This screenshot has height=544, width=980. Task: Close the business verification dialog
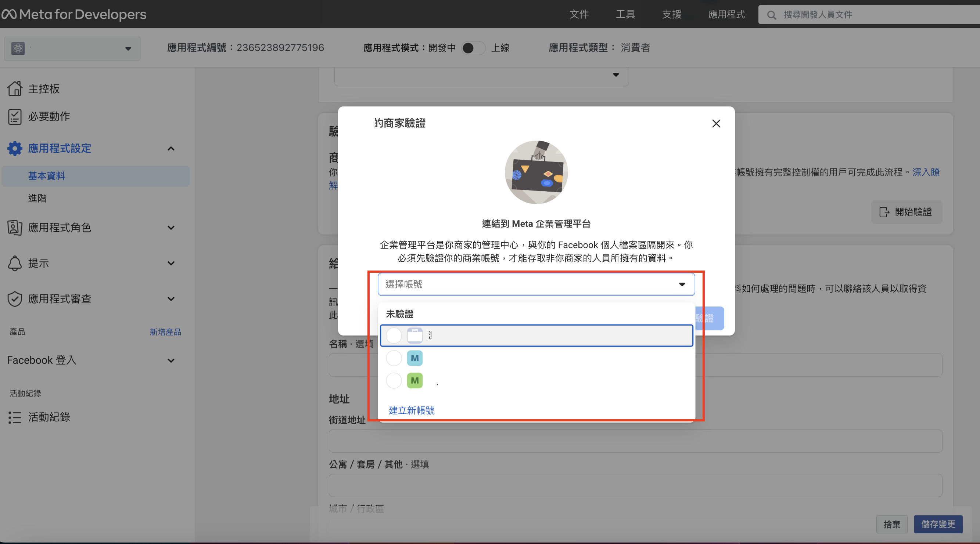tap(716, 124)
